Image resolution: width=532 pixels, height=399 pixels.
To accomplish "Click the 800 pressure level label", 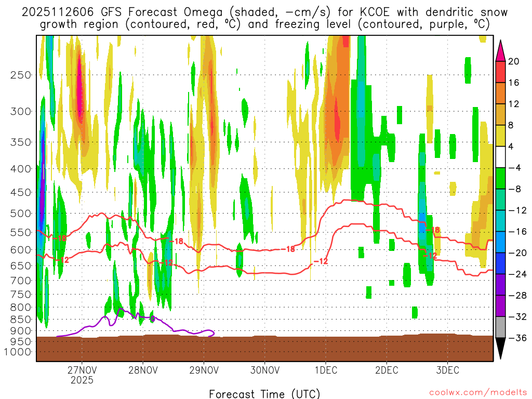I will [20, 308].
